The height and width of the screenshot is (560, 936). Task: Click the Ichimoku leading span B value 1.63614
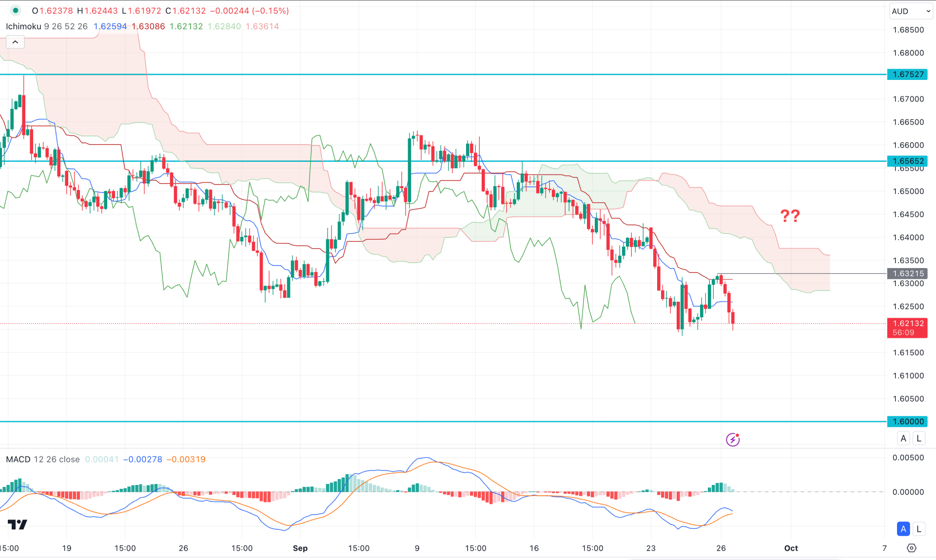262,26
